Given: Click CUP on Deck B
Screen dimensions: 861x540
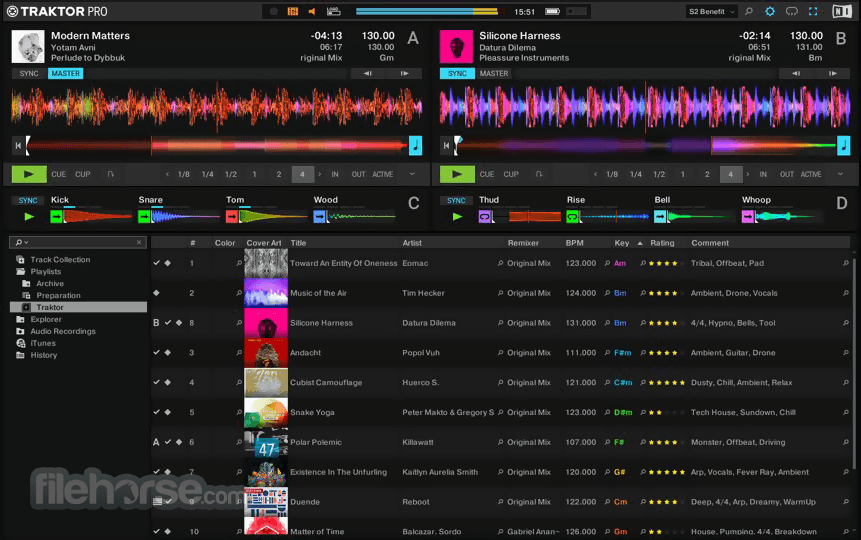Looking at the screenshot, I should click(x=511, y=174).
